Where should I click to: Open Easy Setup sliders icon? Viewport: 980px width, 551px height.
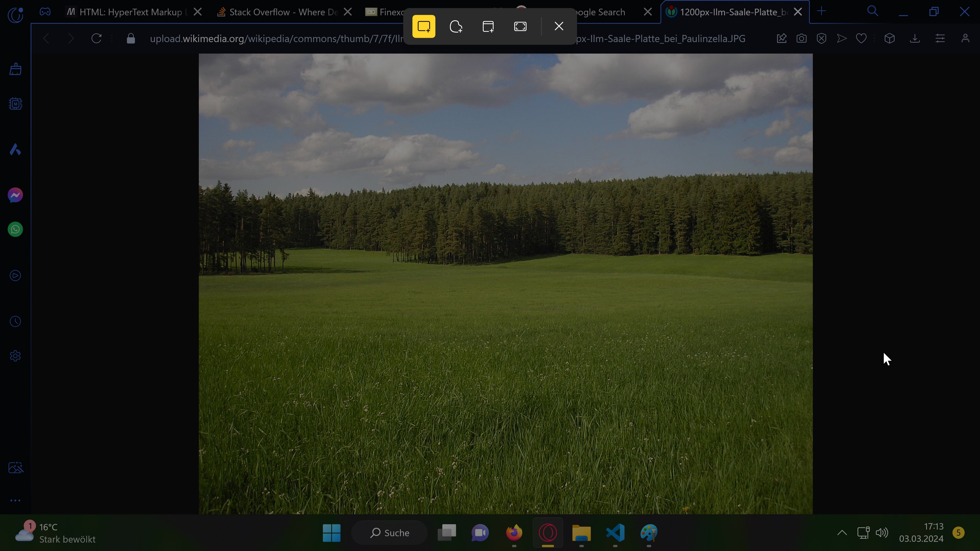(x=940, y=39)
